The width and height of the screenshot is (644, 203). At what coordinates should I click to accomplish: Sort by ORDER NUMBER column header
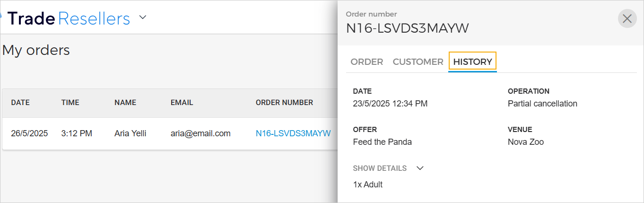[284, 103]
